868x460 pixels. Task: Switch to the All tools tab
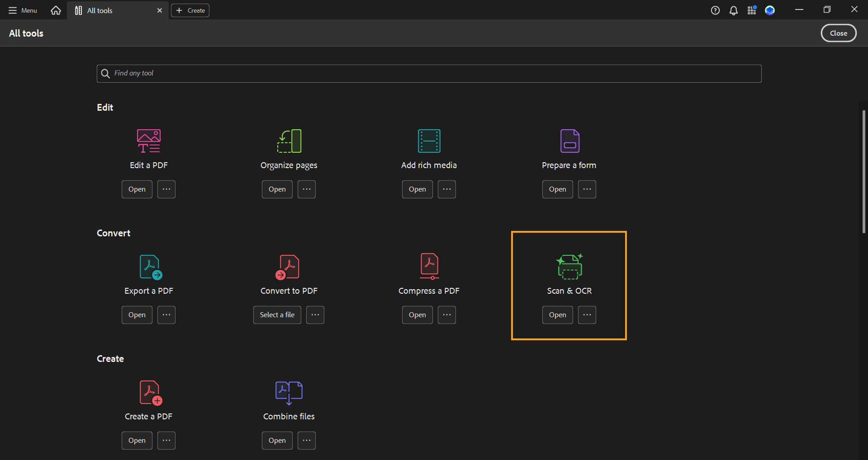point(100,10)
